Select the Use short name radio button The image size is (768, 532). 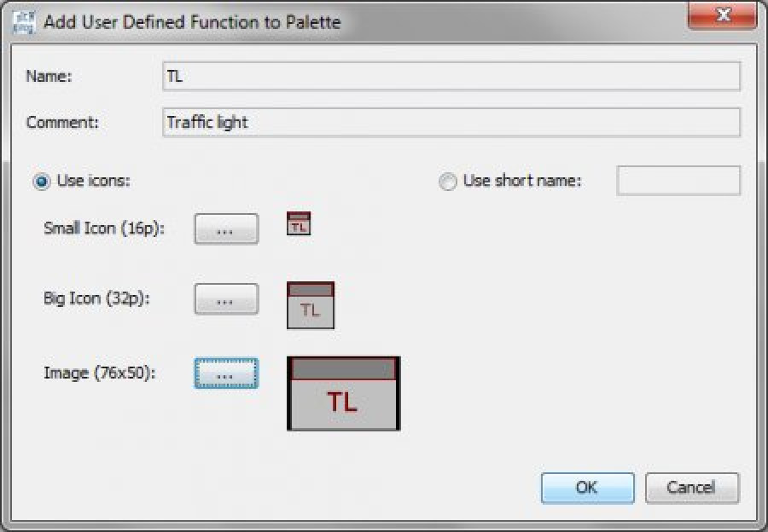448,182
